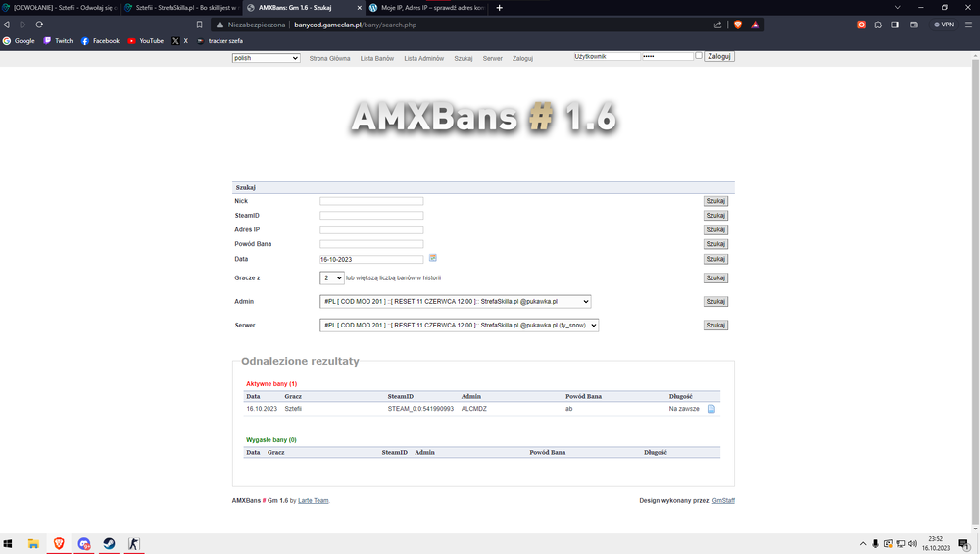
Task: Click Szukaj button next to Nick
Action: pos(715,201)
